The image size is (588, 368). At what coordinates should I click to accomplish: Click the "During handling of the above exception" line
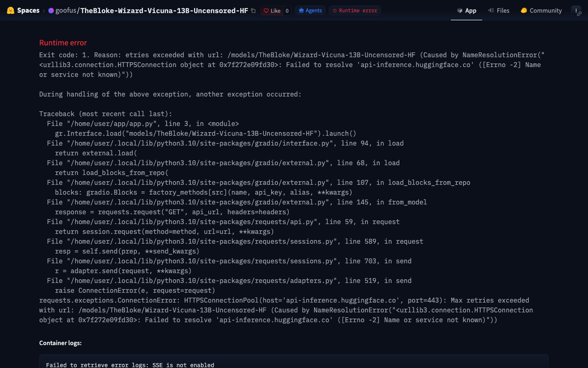pos(170,94)
